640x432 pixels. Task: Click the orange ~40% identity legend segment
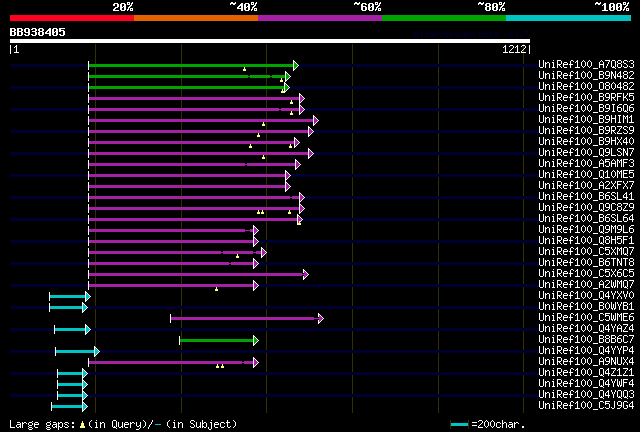(196, 18)
